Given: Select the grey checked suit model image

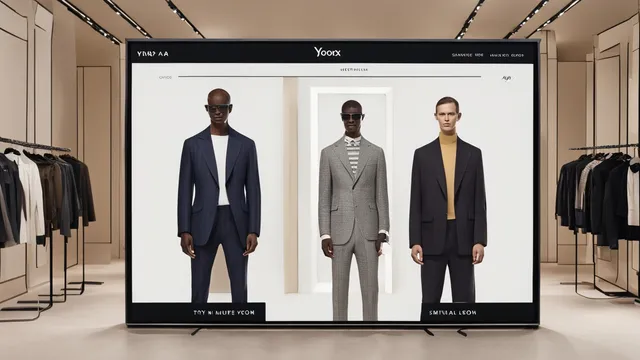Looking at the screenshot, I should click(353, 210).
